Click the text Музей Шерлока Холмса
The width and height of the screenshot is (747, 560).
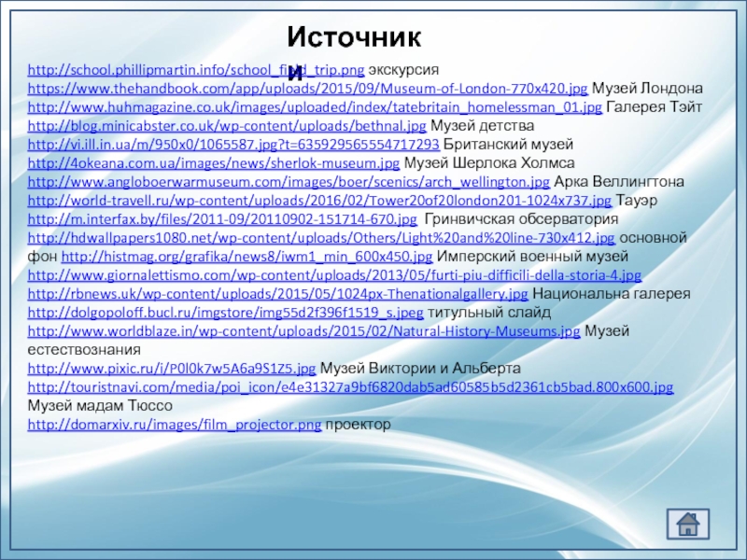[489, 162]
